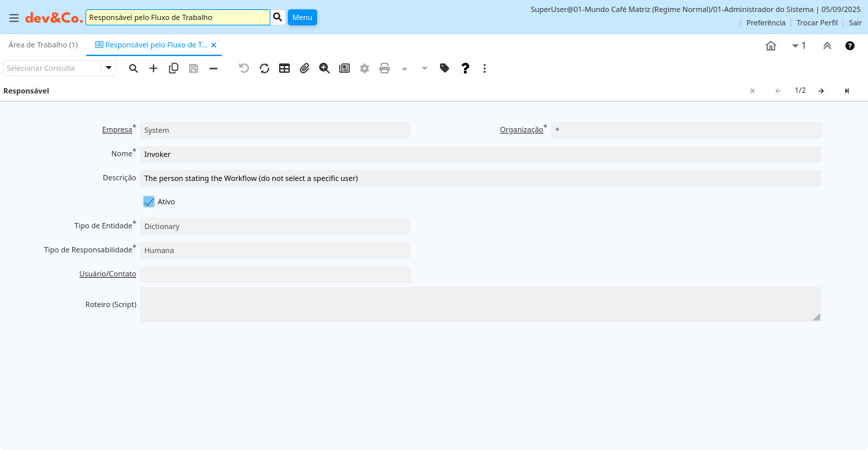Open the dropdown arrow beside home icon

click(795, 45)
